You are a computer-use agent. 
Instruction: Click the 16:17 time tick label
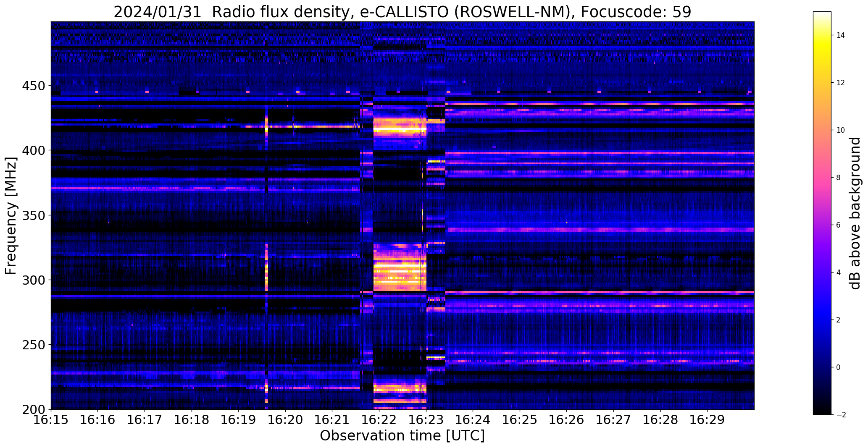145,419
